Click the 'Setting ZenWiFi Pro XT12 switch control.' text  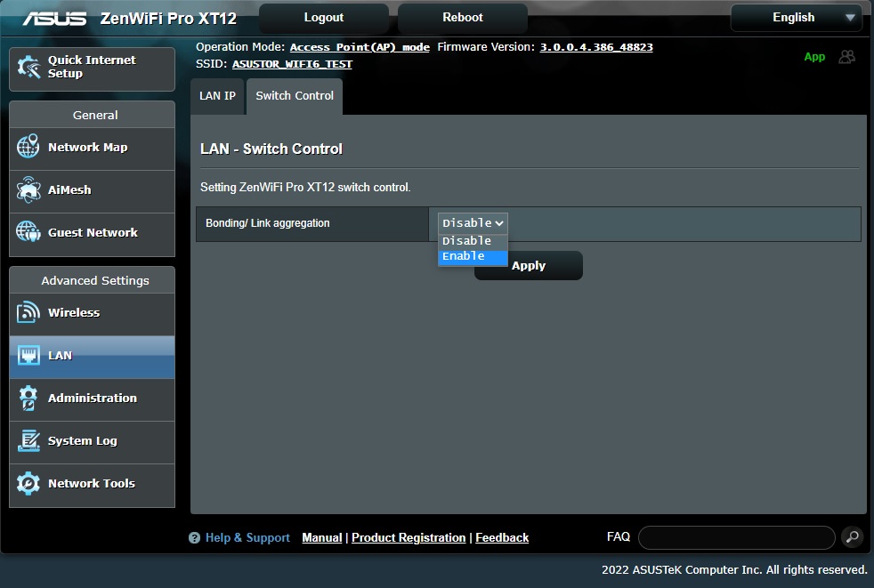click(305, 188)
